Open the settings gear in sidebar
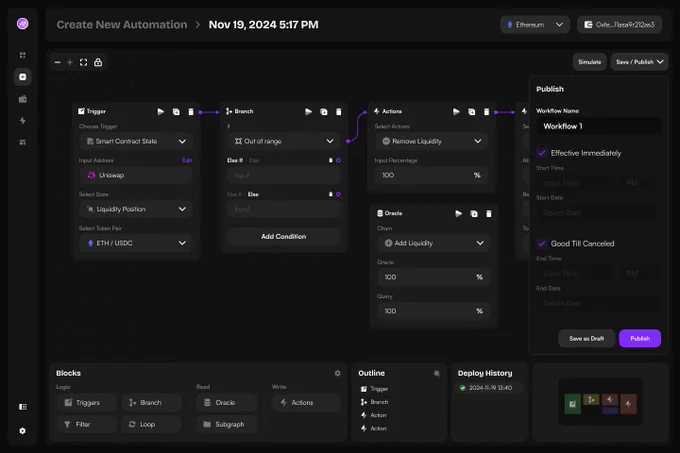Viewport: 680px width, 453px height. point(23,431)
